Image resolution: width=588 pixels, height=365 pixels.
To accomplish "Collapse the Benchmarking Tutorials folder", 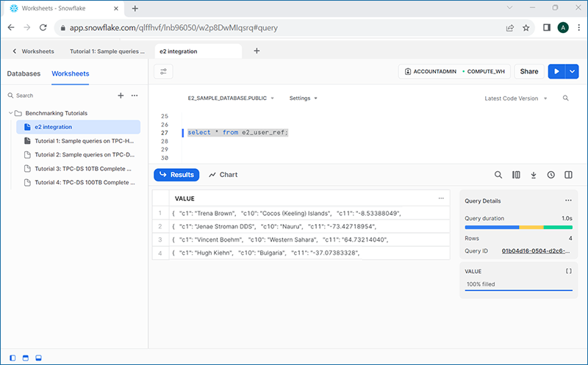I will (x=11, y=113).
